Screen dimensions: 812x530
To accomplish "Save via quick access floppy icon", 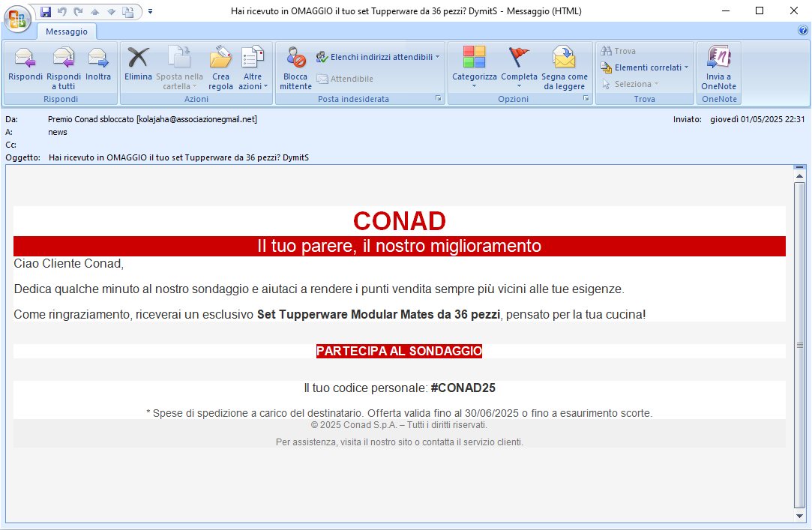I will [x=46, y=11].
